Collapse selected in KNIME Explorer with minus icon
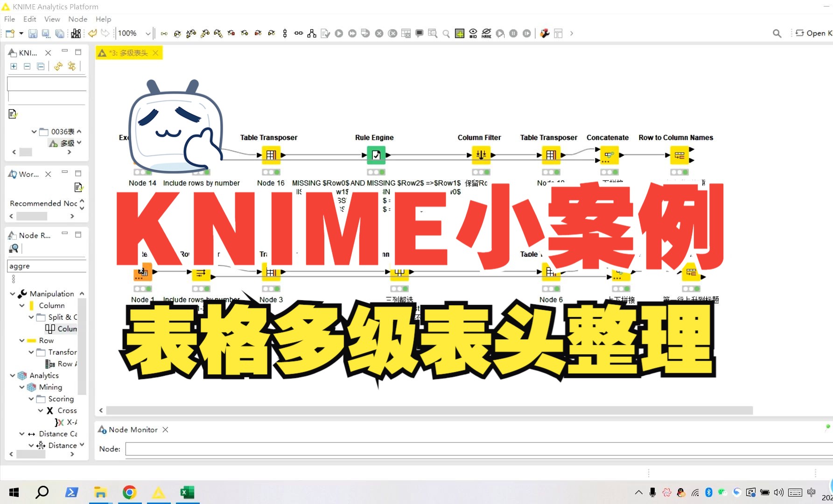The image size is (833, 504). (27, 66)
